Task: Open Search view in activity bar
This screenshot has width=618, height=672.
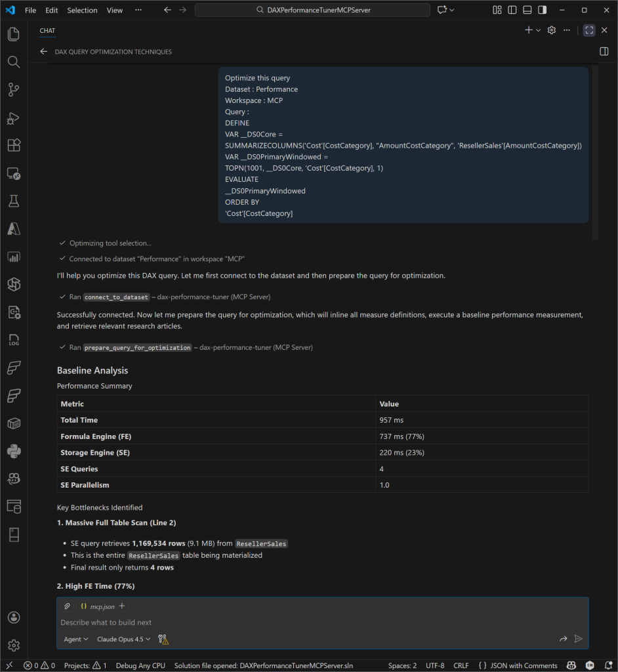Action: 13,62
